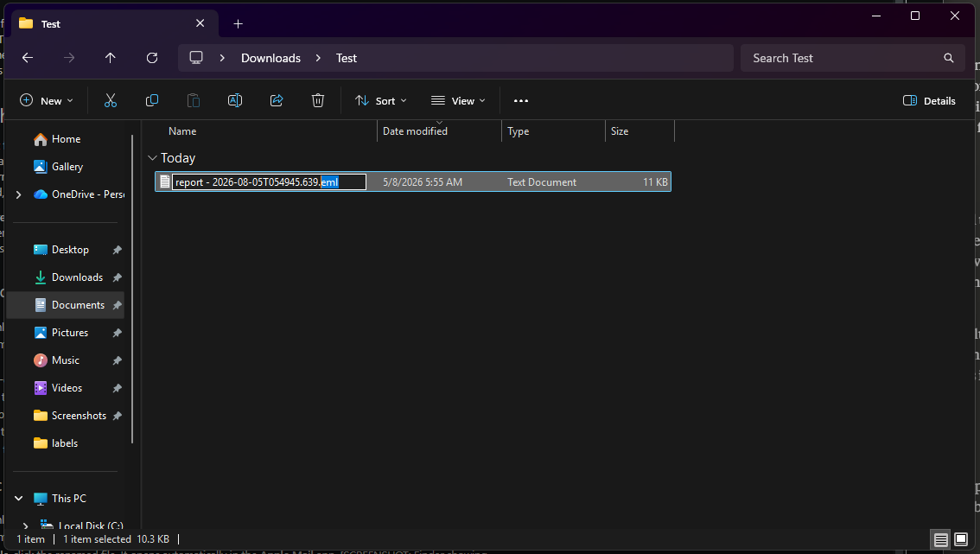
Task: Click pin icon beside Videos
Action: [117, 388]
